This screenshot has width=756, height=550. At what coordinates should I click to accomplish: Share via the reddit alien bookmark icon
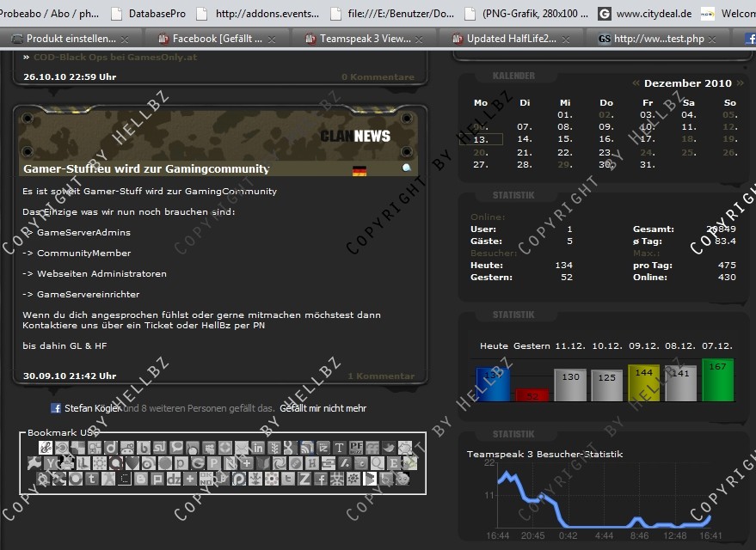click(126, 448)
